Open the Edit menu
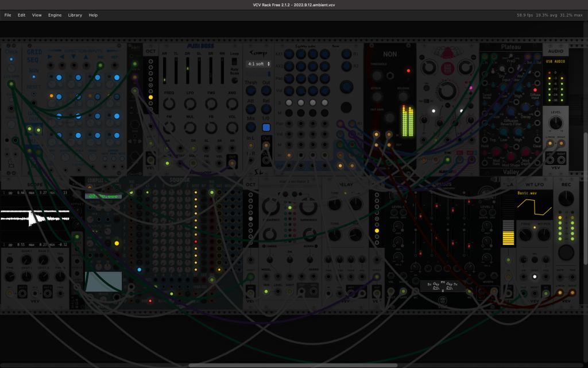This screenshot has height=368, width=588. pos(21,15)
